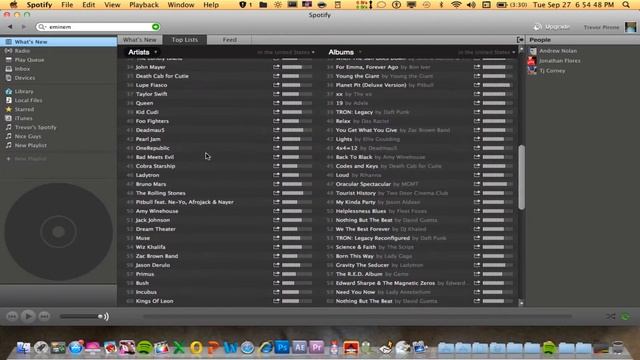Click the share icon for John Mayer
The height and width of the screenshot is (360, 640).
point(276,67)
